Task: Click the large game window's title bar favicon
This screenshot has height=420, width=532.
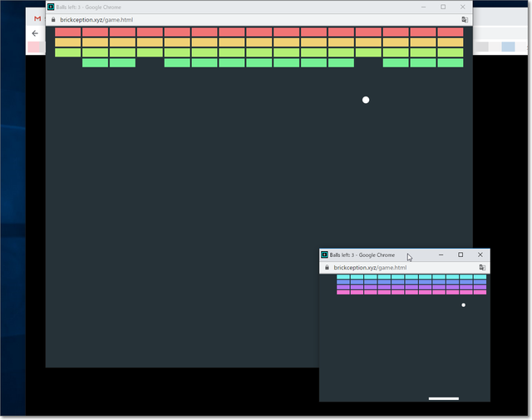Action: [52, 7]
